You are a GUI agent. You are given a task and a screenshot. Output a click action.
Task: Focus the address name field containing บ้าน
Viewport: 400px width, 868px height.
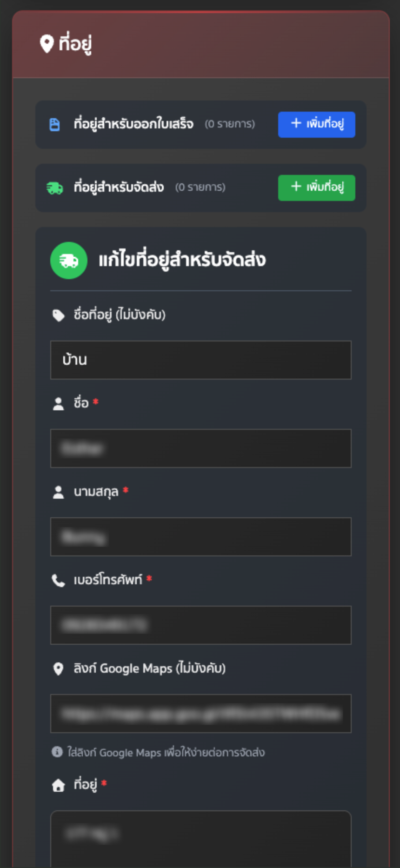point(200,360)
